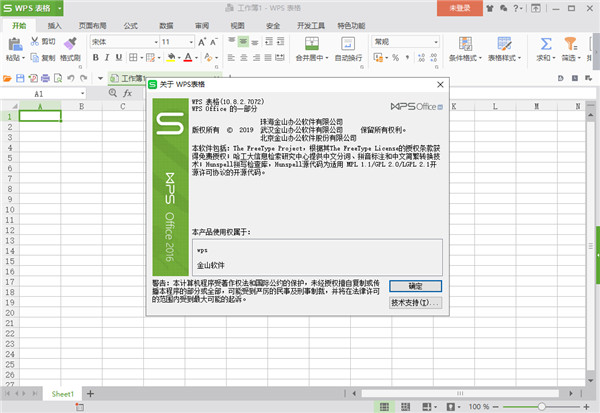Add a new sheet with plus icon
This screenshot has width=600, height=413.
click(90, 394)
